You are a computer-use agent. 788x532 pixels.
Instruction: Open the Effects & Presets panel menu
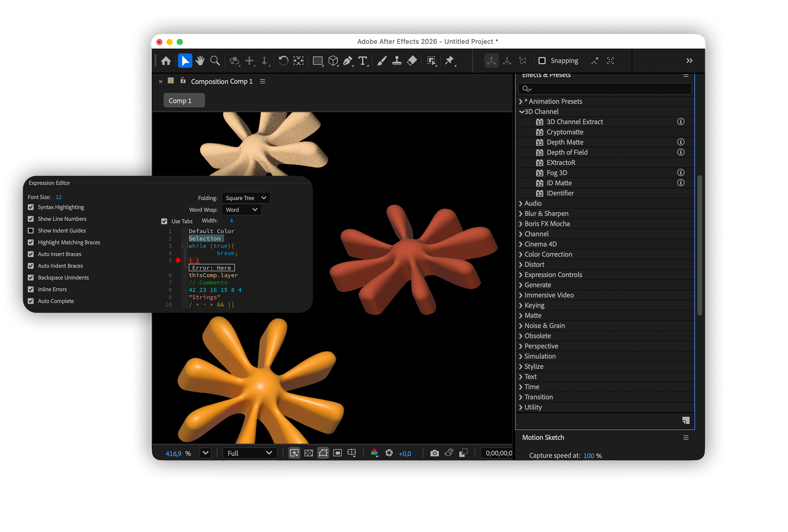click(x=686, y=75)
